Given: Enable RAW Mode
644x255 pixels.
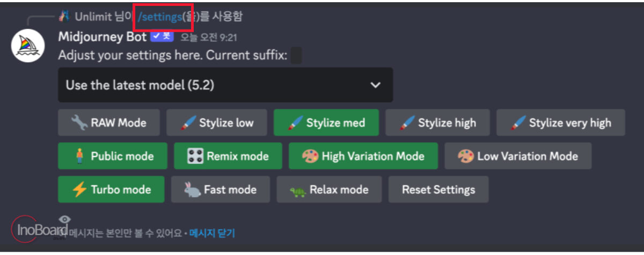Looking at the screenshot, I should tap(109, 123).
